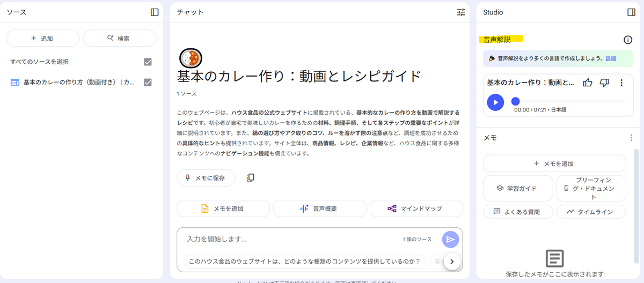Screen dimensions: 644x283
Task: Click the curry notebook emoji icon
Action: pyautogui.click(x=190, y=58)
